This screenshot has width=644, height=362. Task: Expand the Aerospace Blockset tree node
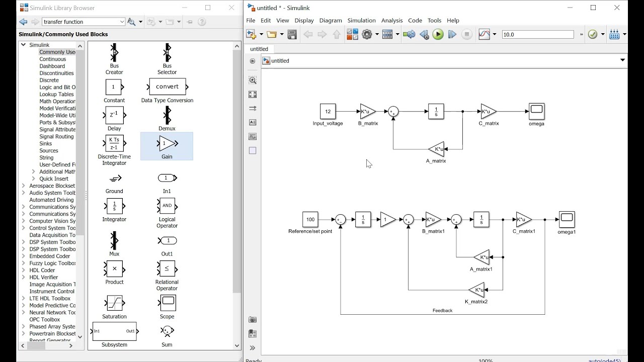[x=23, y=186]
